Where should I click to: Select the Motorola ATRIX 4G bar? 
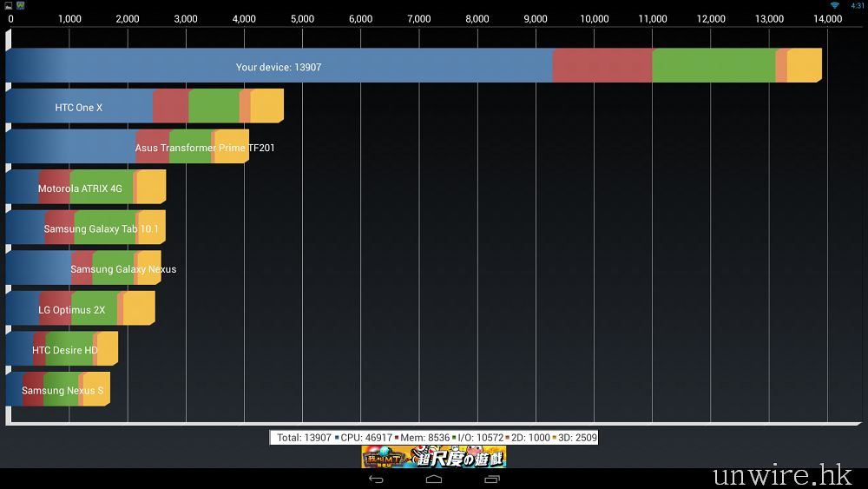(85, 188)
